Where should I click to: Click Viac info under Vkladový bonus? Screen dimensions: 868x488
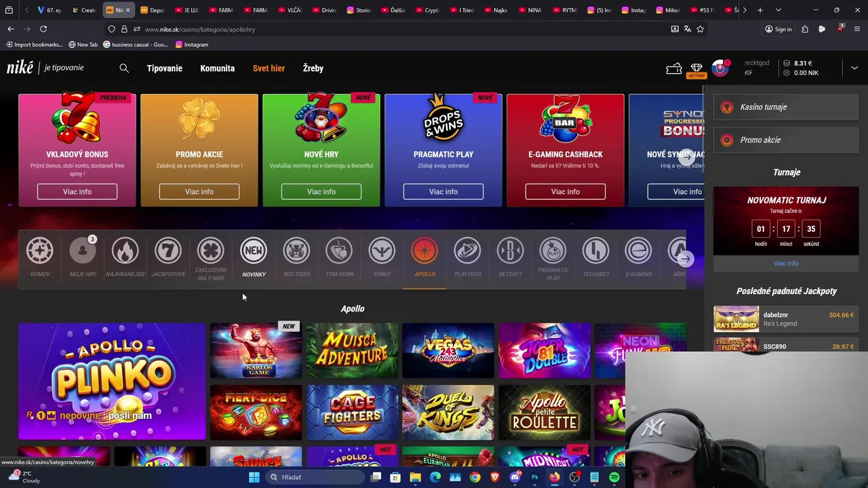77,192
